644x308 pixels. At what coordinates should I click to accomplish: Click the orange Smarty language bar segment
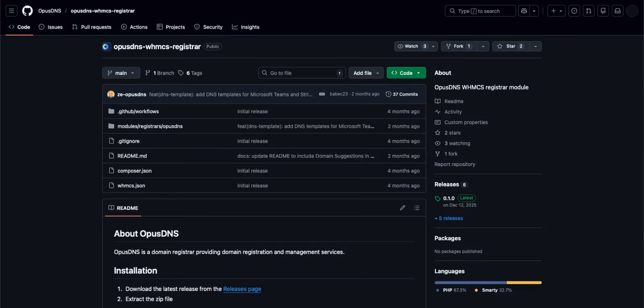(524, 283)
